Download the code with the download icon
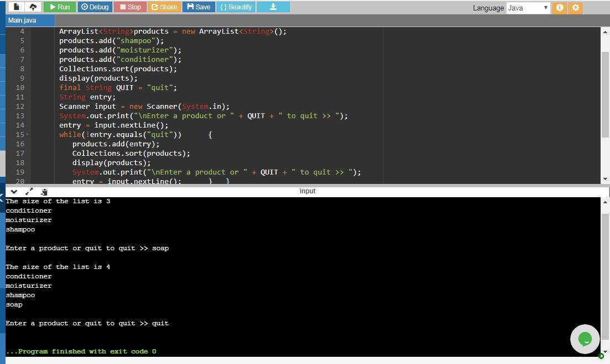610x364 pixels. point(273,7)
